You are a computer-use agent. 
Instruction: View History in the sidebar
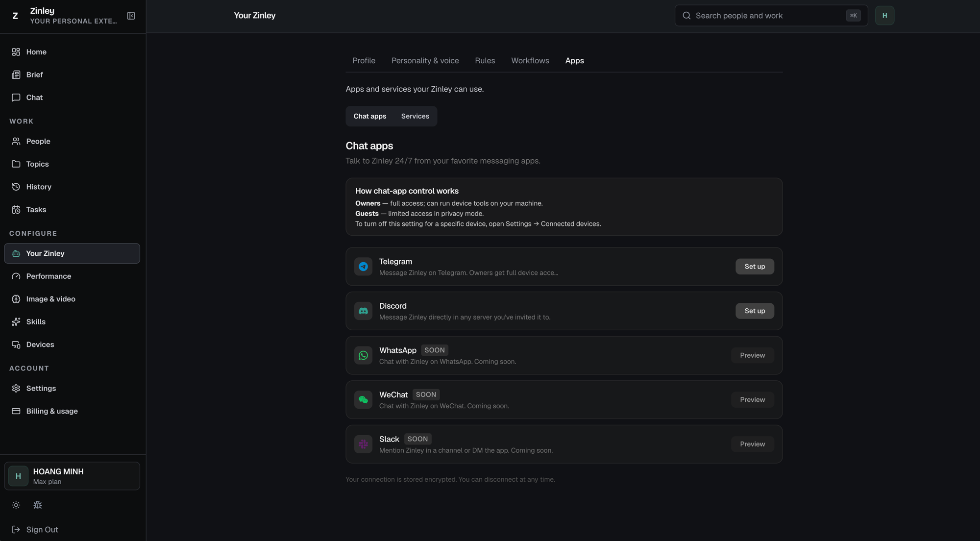[72, 187]
